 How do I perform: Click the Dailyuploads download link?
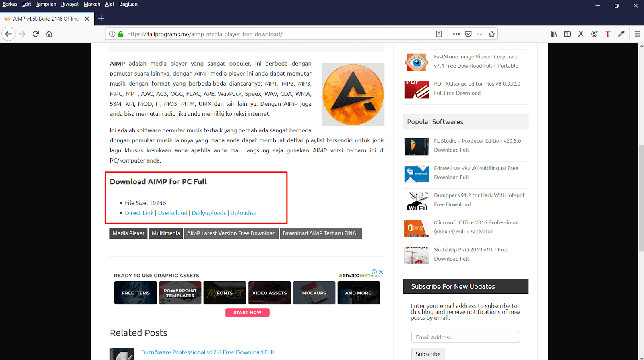coord(209,213)
